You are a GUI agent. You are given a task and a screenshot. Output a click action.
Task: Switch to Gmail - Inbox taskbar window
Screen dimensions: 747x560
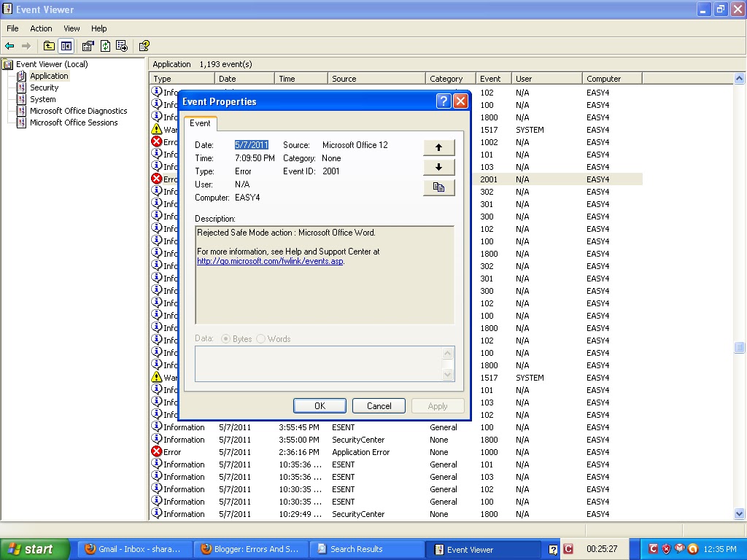(136, 549)
